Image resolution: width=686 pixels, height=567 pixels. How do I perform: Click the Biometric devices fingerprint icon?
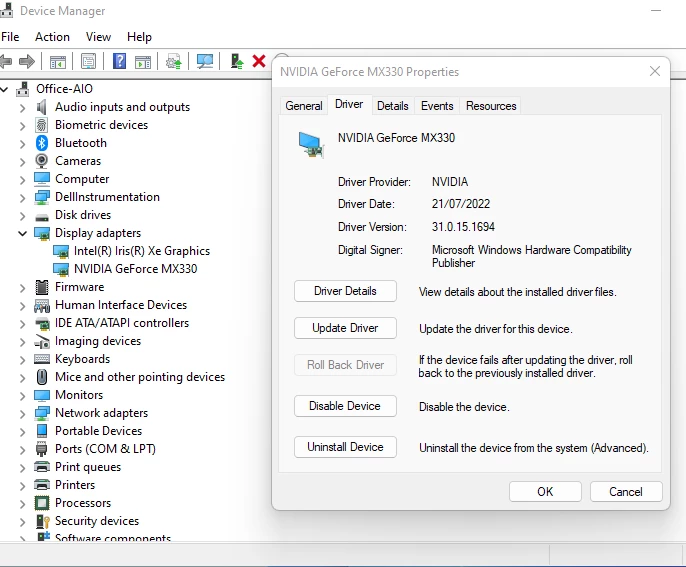(x=42, y=125)
